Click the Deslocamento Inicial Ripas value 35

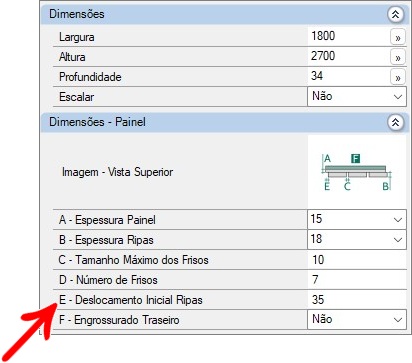tap(357, 300)
